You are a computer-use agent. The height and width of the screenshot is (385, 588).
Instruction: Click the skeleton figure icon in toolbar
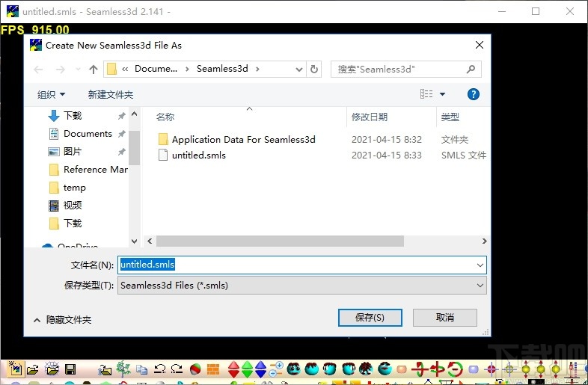pyautogui.click(x=572, y=369)
